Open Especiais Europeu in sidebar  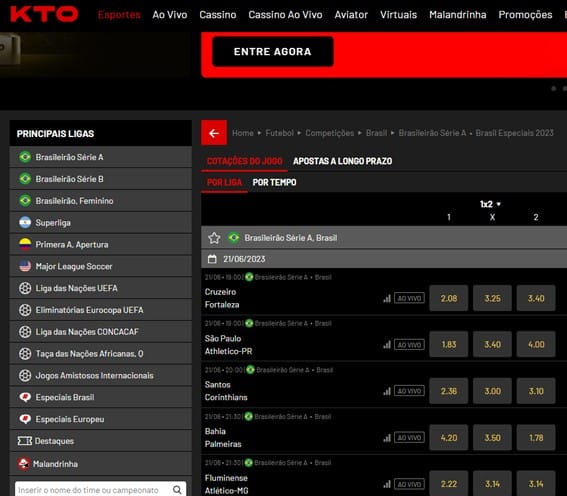(101, 419)
